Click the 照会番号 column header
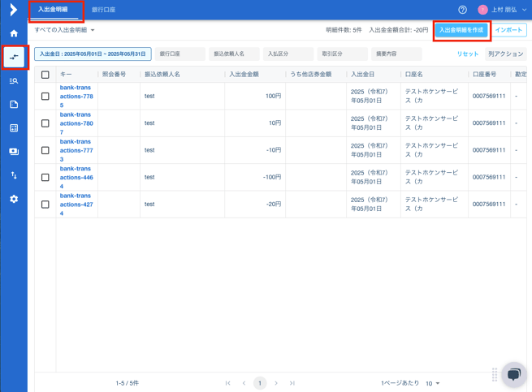Screen dimensions: 532x392 coord(114,75)
